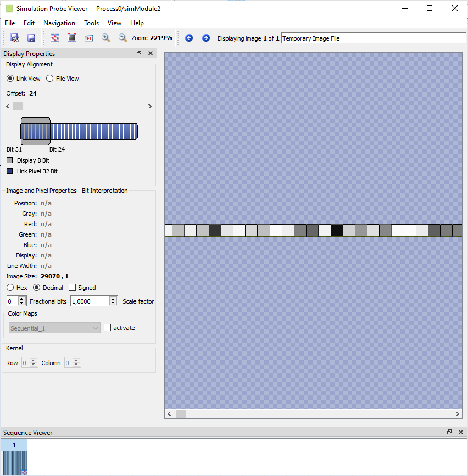
Task: Click the red-cornered frame view icon
Action: (x=72, y=38)
